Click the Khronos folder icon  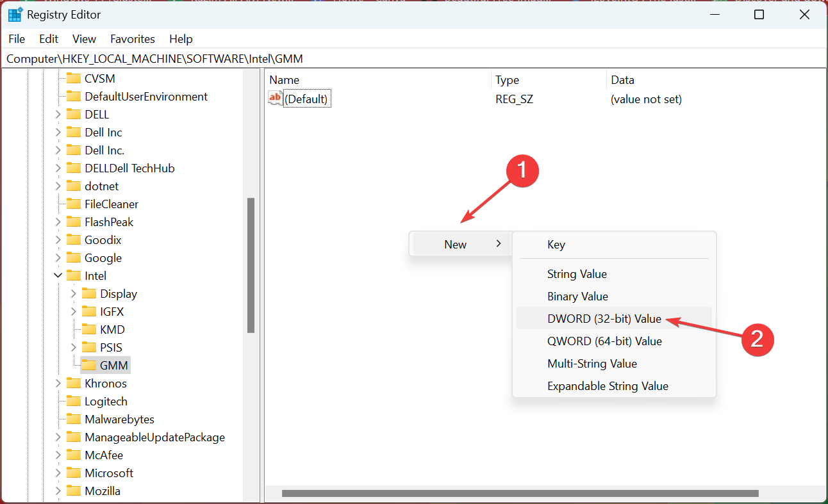coord(74,384)
